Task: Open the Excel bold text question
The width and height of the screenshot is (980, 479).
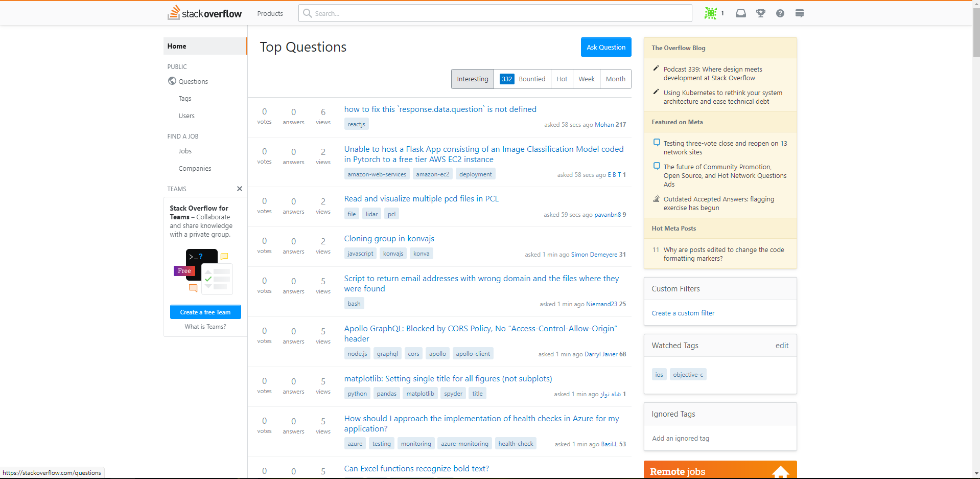Action: pos(416,468)
